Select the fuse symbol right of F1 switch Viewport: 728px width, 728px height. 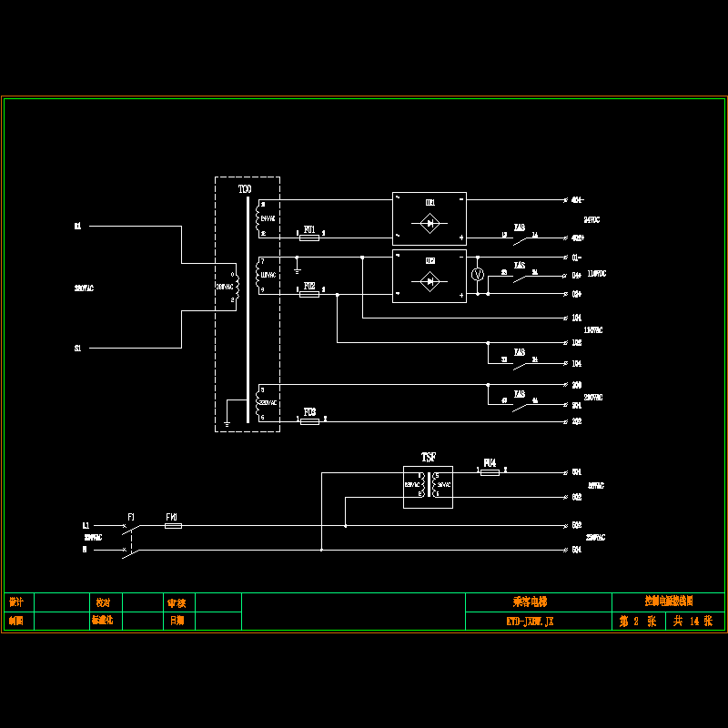173,526
